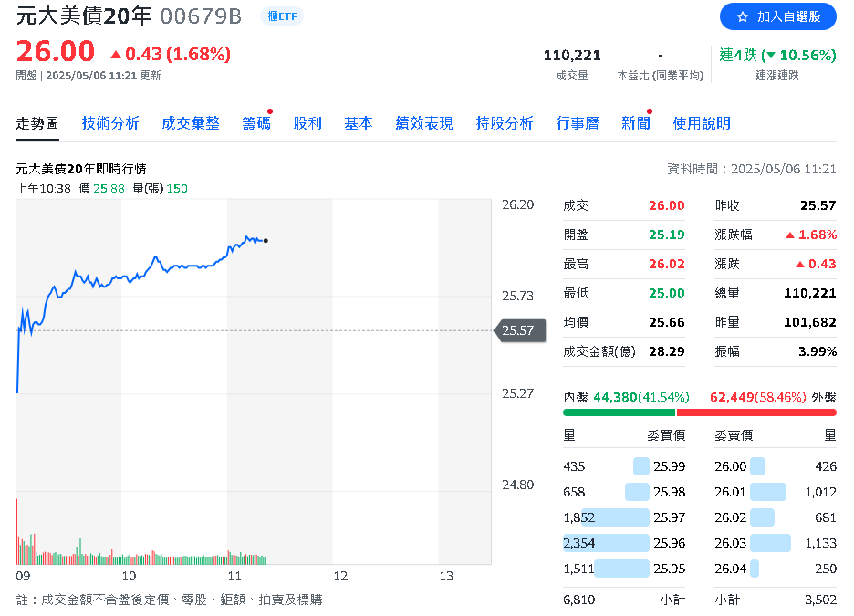Click the 開盤 value 25.19
This screenshot has width=854, height=616.
tap(667, 235)
